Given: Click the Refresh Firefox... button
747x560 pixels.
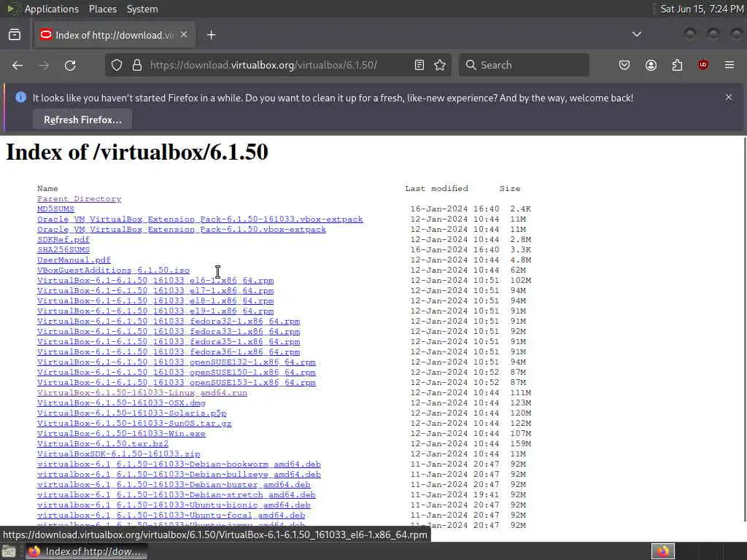Looking at the screenshot, I should click(x=82, y=120).
